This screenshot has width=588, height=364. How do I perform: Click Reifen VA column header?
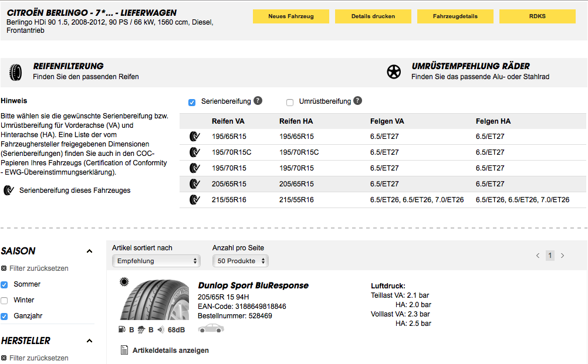tap(228, 121)
